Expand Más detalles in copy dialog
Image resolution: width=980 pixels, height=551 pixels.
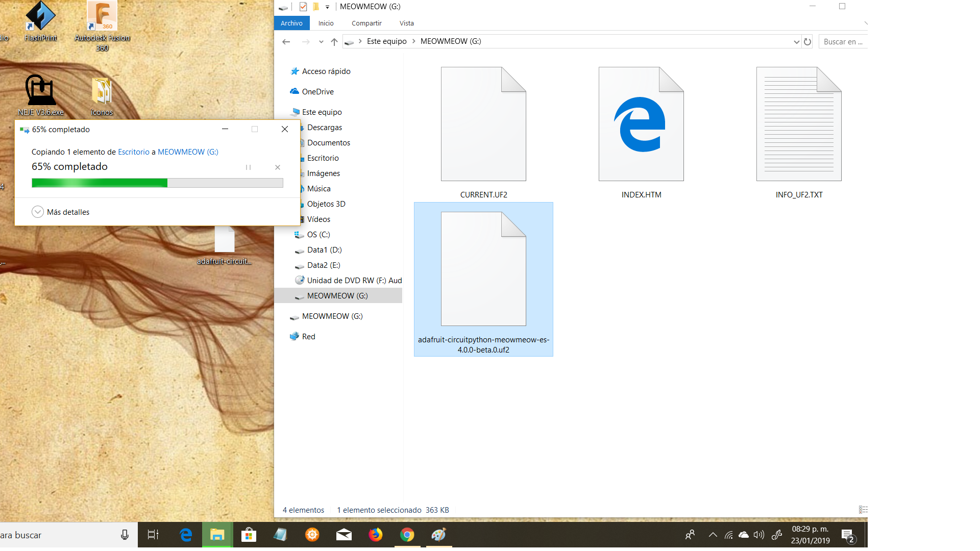pyautogui.click(x=38, y=212)
